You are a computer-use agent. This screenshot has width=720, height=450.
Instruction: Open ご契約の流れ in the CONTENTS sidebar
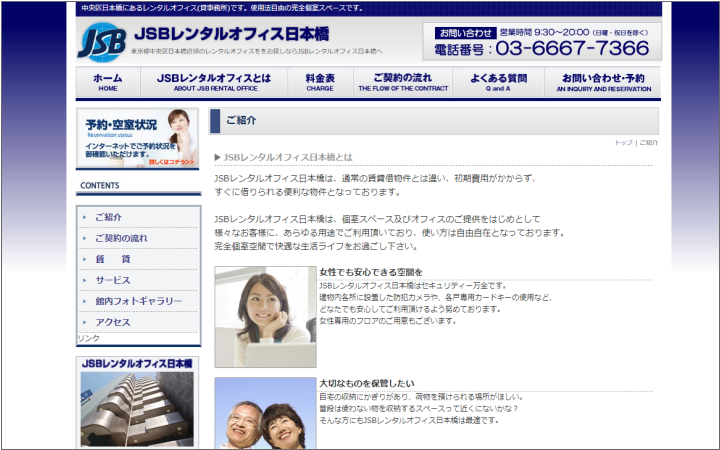[x=121, y=238]
